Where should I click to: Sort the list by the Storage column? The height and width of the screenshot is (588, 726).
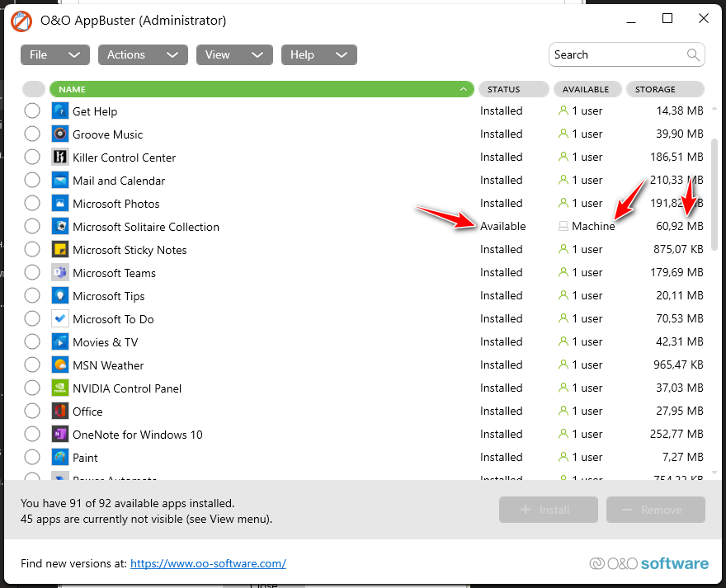(665, 89)
